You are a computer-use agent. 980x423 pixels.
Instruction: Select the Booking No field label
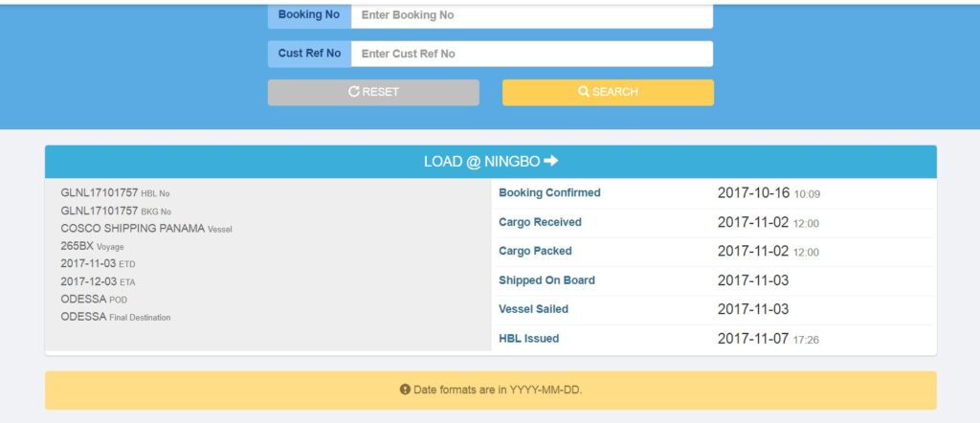tap(309, 15)
